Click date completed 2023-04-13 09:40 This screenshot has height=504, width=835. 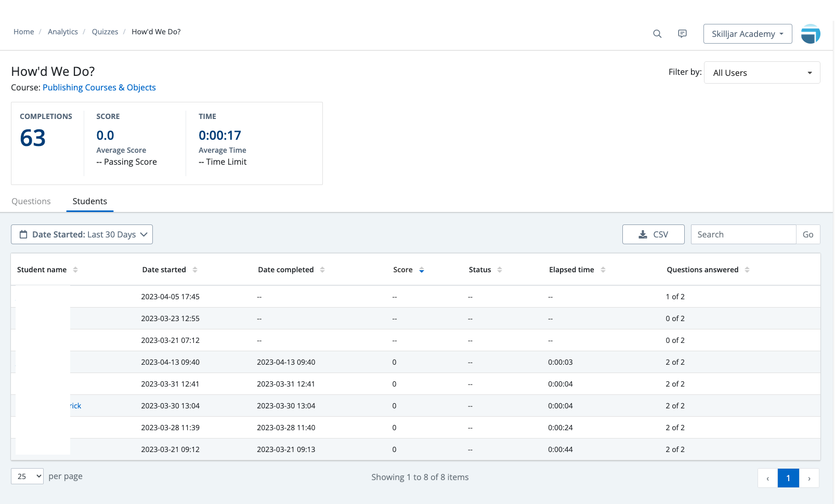[x=286, y=362]
